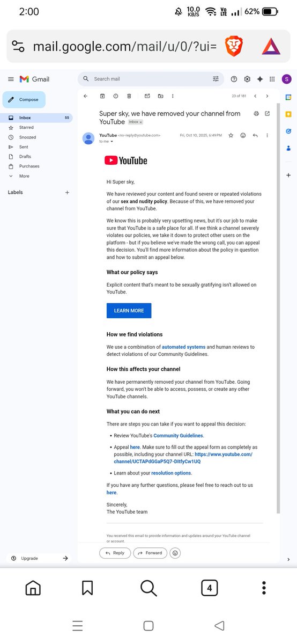Collapse the side panel chevron
This screenshot has width=297, height=644.
click(x=288, y=559)
